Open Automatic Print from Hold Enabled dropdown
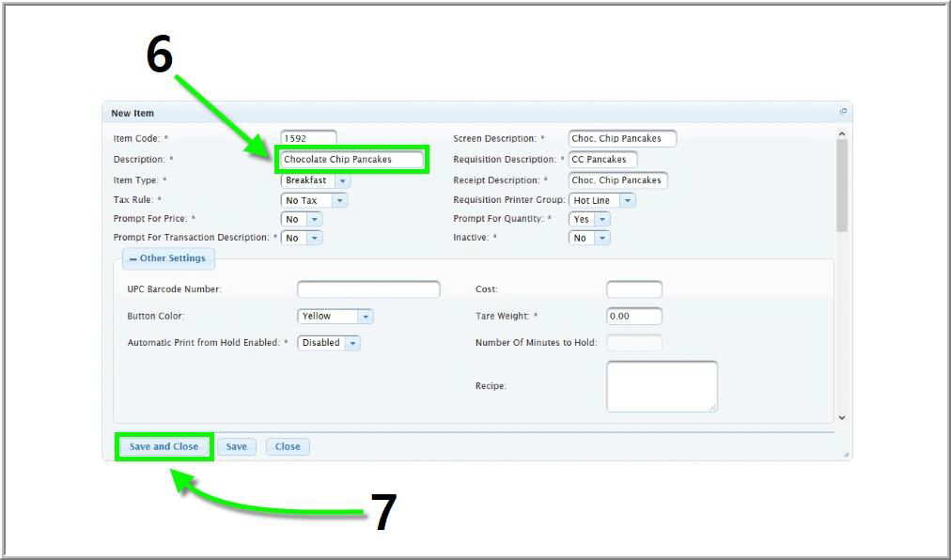This screenshot has height=560, width=951. 352,343
